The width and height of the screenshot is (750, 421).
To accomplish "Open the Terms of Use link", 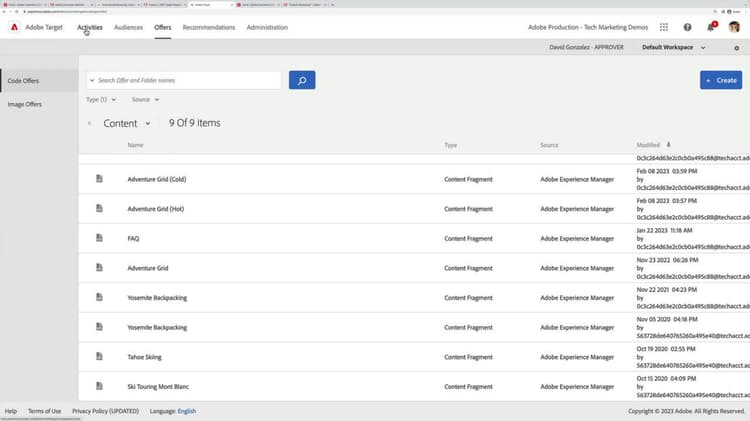I will point(44,411).
